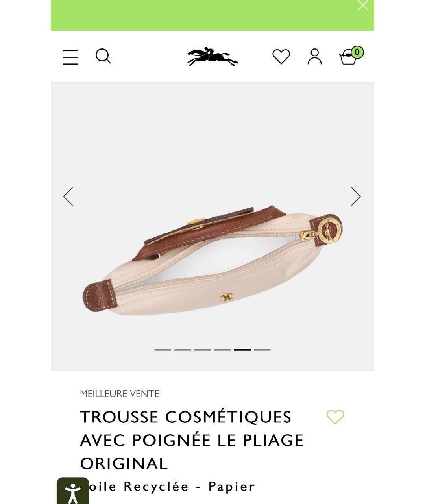Open the search magnifier icon
Image resolution: width=425 pixels, height=504 pixels.
pyautogui.click(x=103, y=56)
